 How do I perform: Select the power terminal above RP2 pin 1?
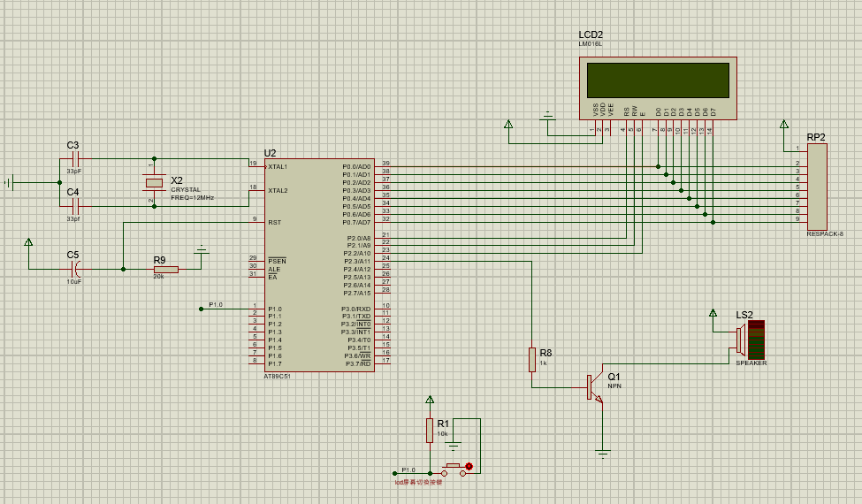click(x=784, y=125)
